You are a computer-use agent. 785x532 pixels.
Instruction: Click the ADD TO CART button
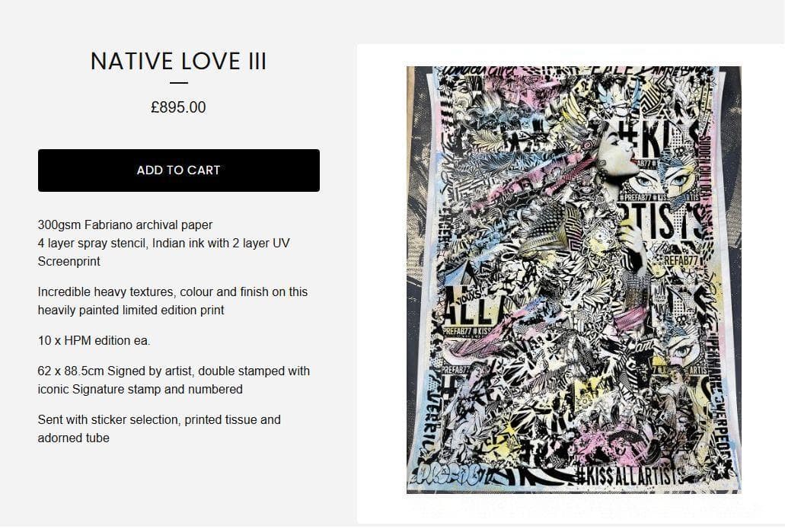pos(179,170)
